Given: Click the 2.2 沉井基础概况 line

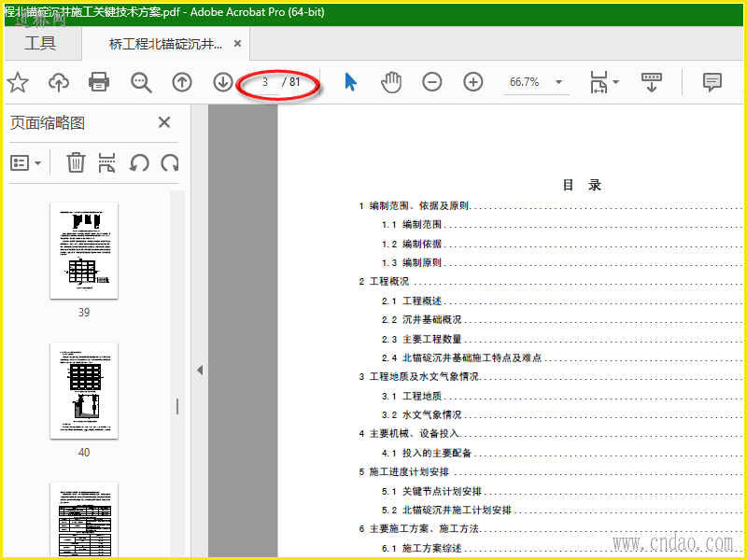Looking at the screenshot, I should coord(564,319).
